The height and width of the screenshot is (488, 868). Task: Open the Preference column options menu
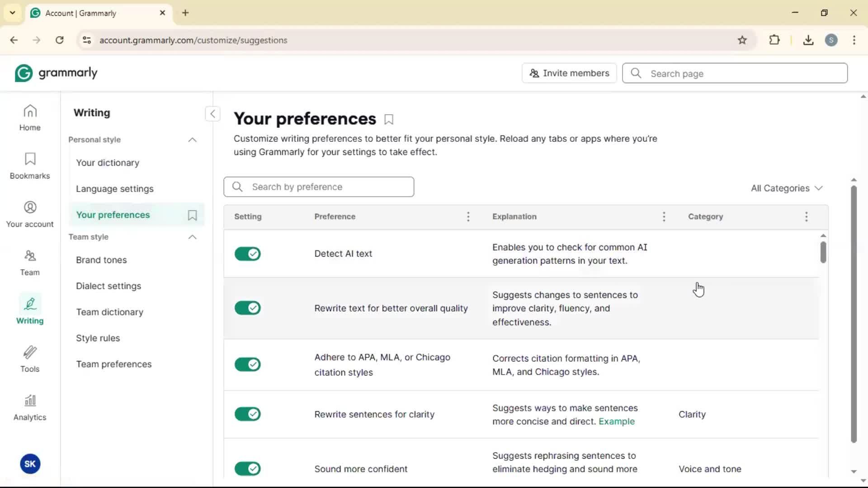tap(468, 217)
